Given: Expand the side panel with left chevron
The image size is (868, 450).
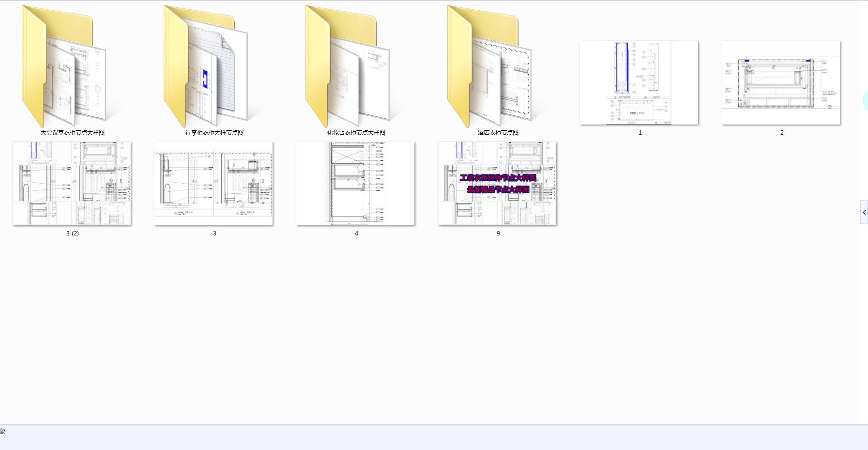Looking at the screenshot, I should pos(864,212).
